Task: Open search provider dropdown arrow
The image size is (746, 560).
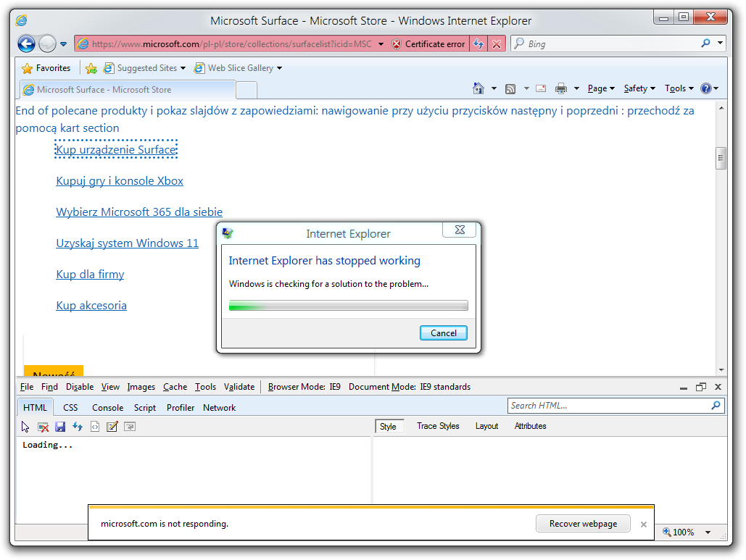Action: [721, 43]
